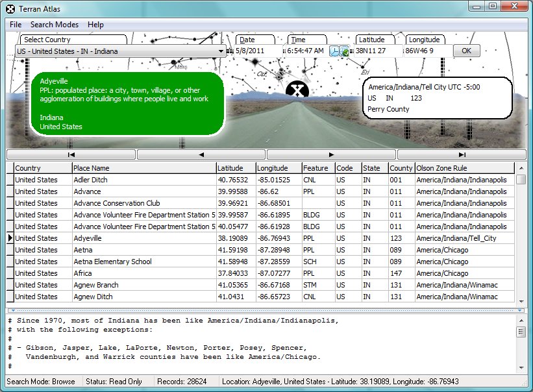Click the clock icon beside the Time field
The height and width of the screenshot is (392, 533).
[x=334, y=51]
